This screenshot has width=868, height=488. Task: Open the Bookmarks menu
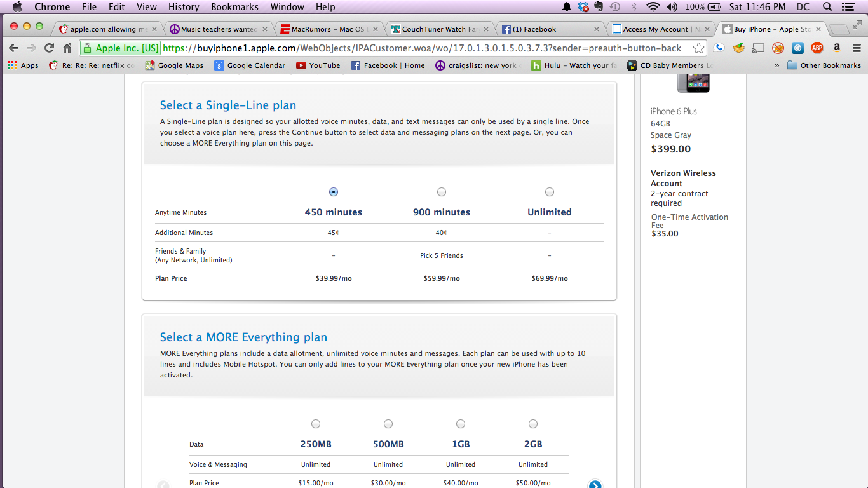(235, 7)
